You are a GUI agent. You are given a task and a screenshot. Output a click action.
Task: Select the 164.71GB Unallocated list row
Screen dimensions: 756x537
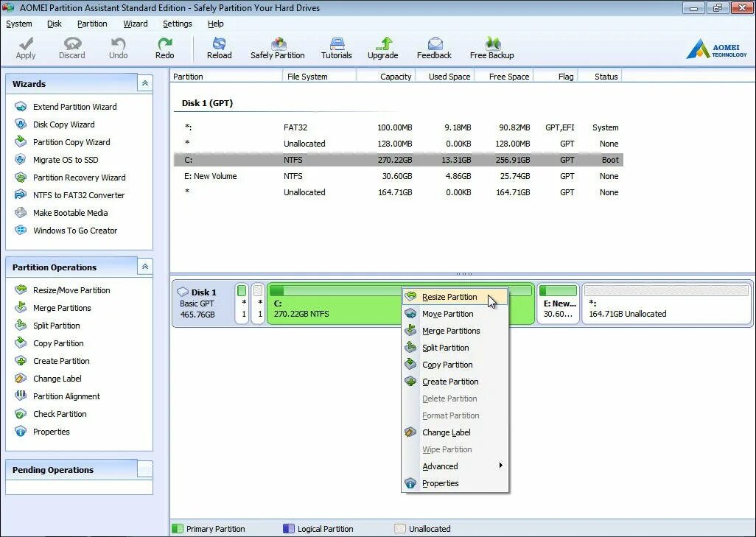(398, 192)
